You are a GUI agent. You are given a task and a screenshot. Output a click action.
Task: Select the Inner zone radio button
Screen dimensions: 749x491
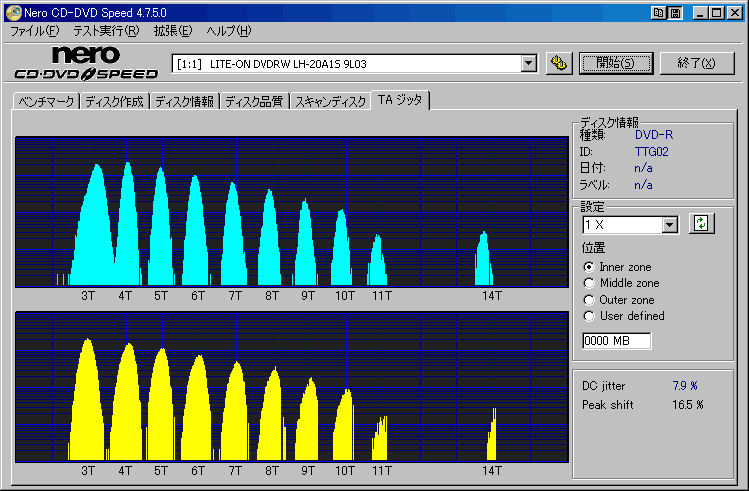[x=588, y=267]
